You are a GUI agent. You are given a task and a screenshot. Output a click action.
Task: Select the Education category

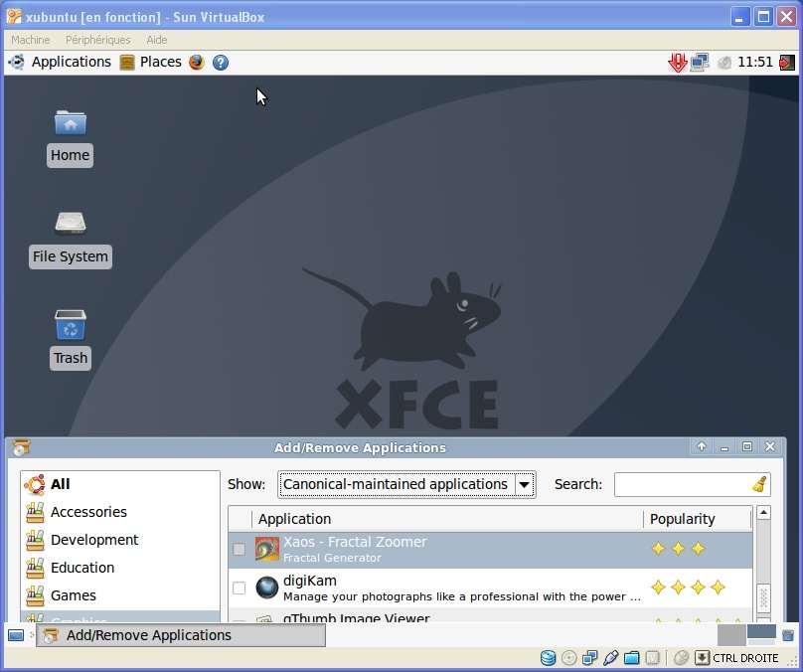pyautogui.click(x=120, y=568)
